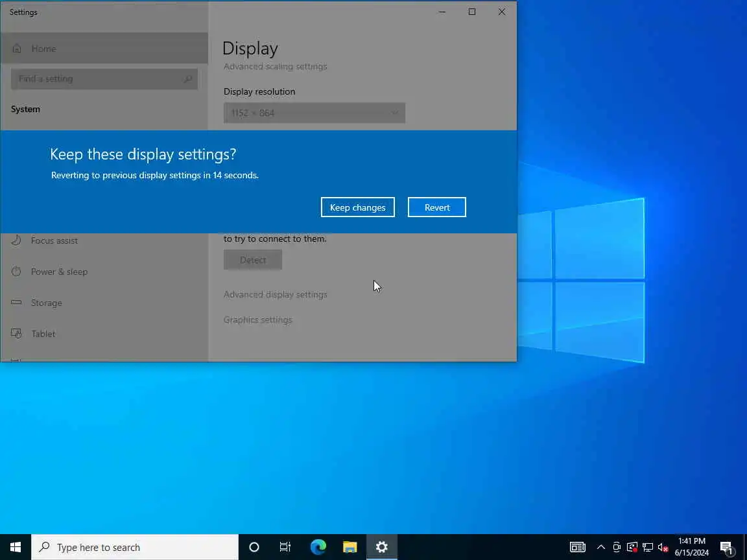Select Power & sleep in the sidebar
Viewport: 747px width, 560px height.
(x=104, y=272)
